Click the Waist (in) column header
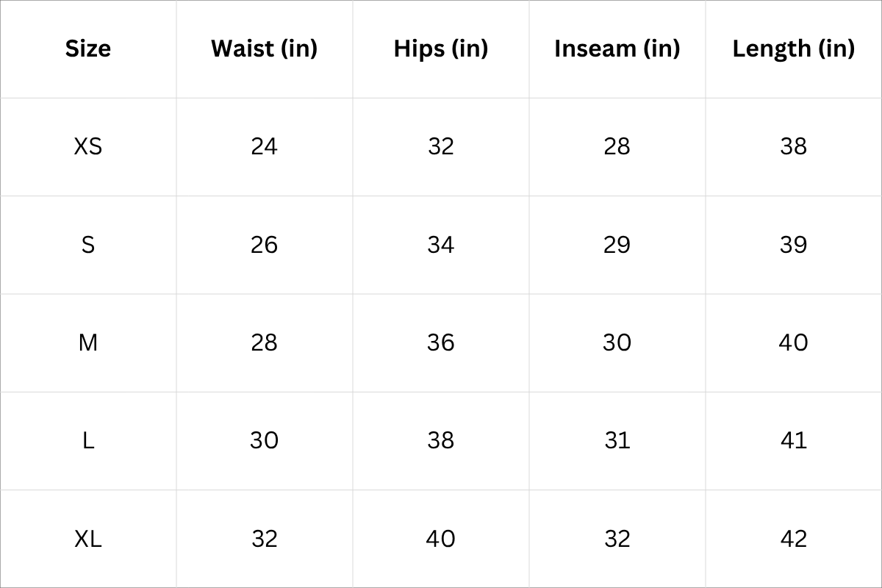 point(264,49)
